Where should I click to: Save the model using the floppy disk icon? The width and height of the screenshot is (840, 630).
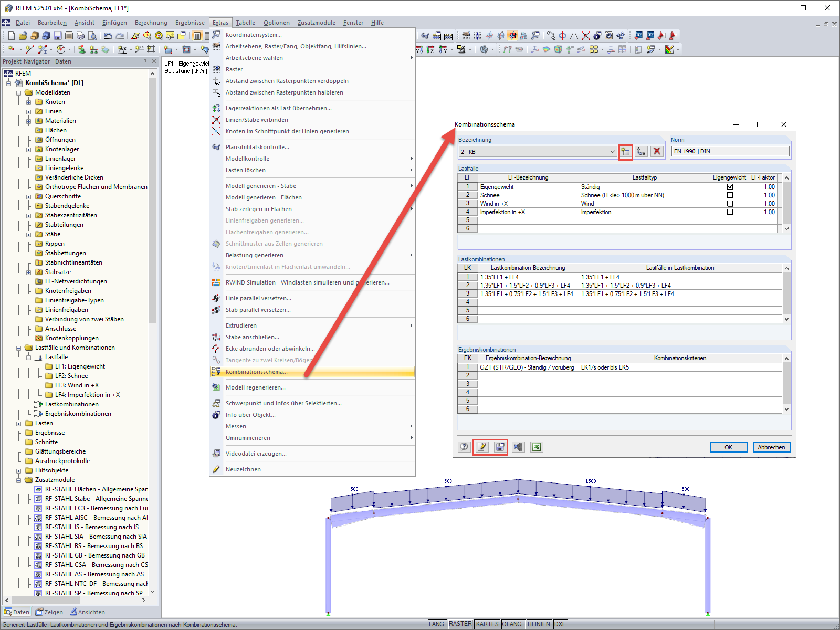pyautogui.click(x=58, y=36)
